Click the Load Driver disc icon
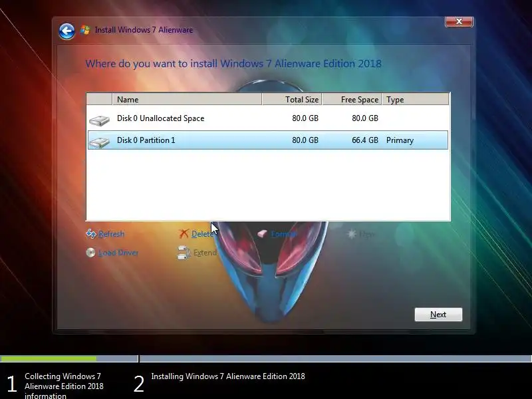Viewport: 532px width, 399px height. [90, 253]
